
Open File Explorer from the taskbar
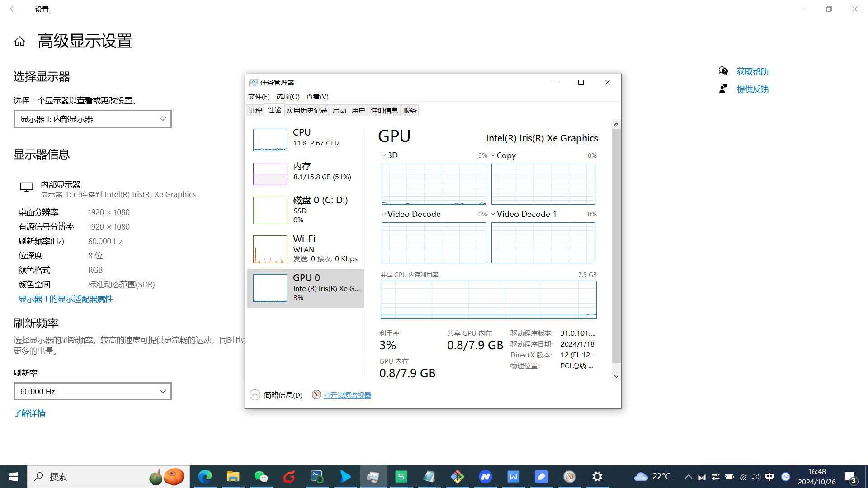(233, 477)
